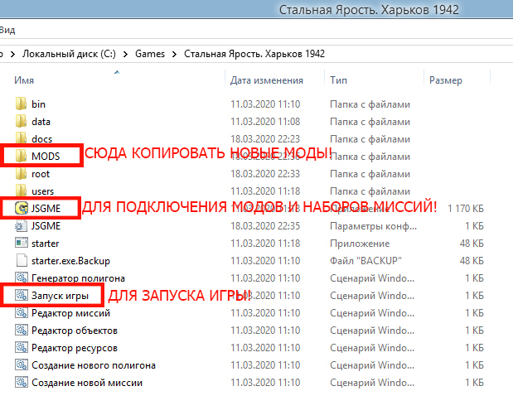
Task: Click date '18.03.2020 22:33' of root folder
Action: click(265, 174)
